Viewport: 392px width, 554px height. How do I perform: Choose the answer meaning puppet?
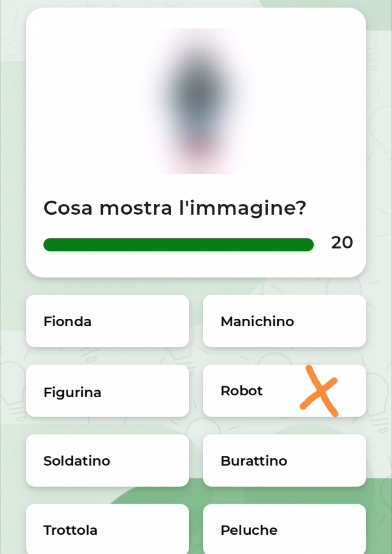tap(284, 461)
